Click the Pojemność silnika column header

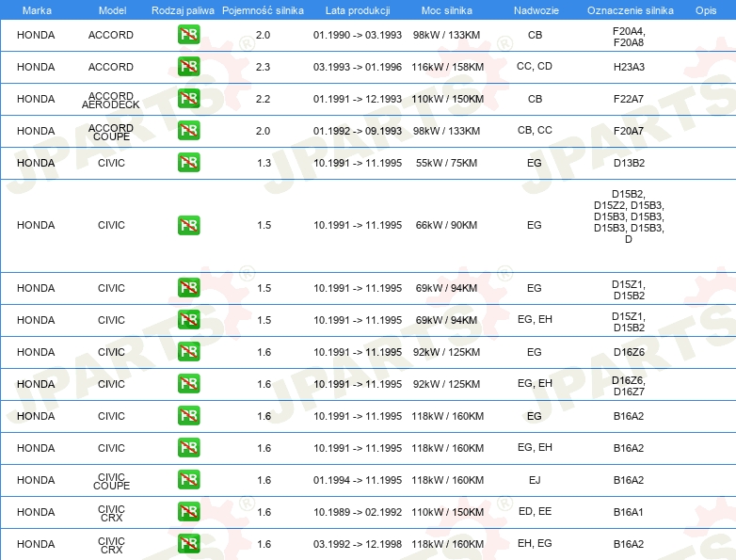[263, 10]
